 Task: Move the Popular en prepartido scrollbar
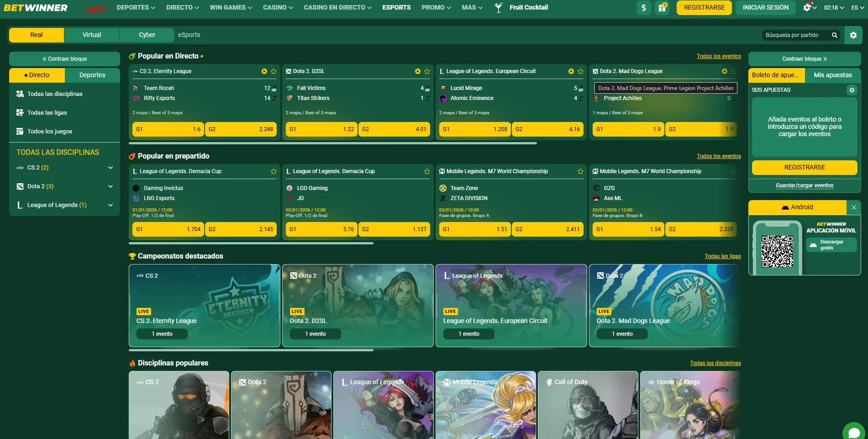coord(251,243)
